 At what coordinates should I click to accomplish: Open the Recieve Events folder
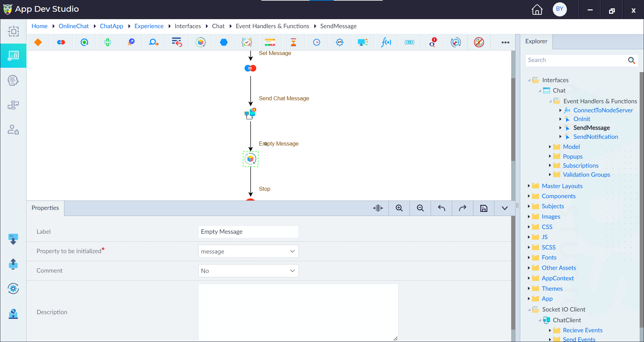pos(583,330)
